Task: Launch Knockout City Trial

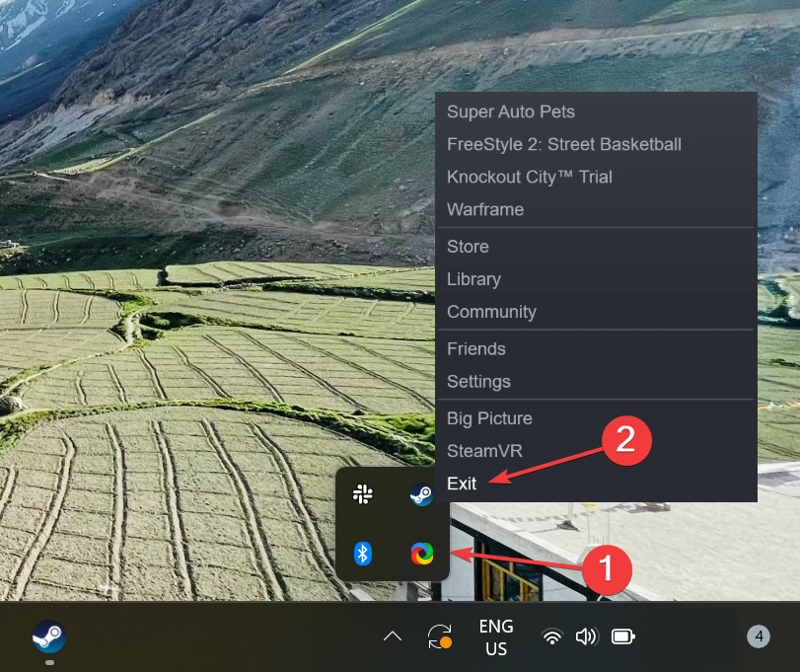Action: (596, 177)
